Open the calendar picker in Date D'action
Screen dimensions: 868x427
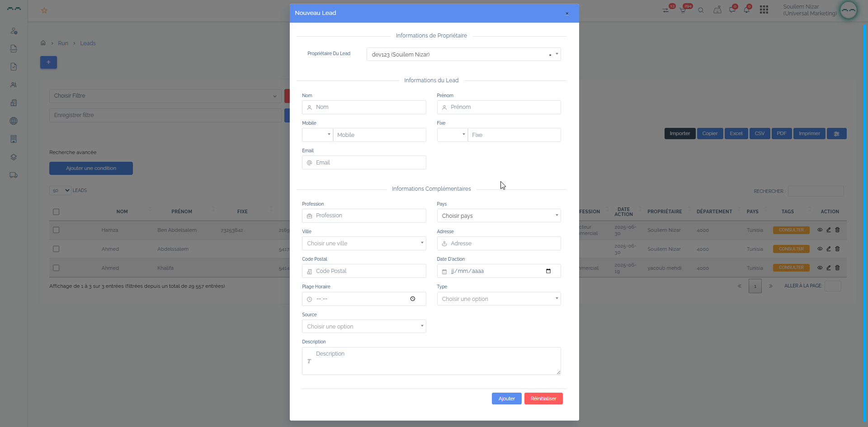point(548,271)
